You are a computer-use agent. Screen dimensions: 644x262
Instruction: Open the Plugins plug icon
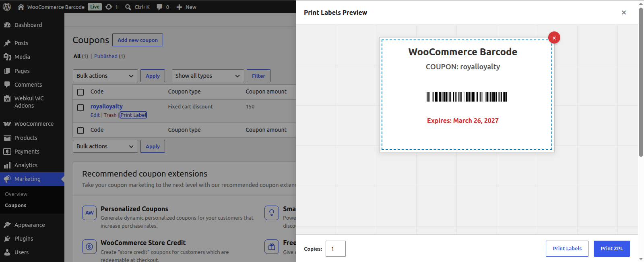(7, 239)
